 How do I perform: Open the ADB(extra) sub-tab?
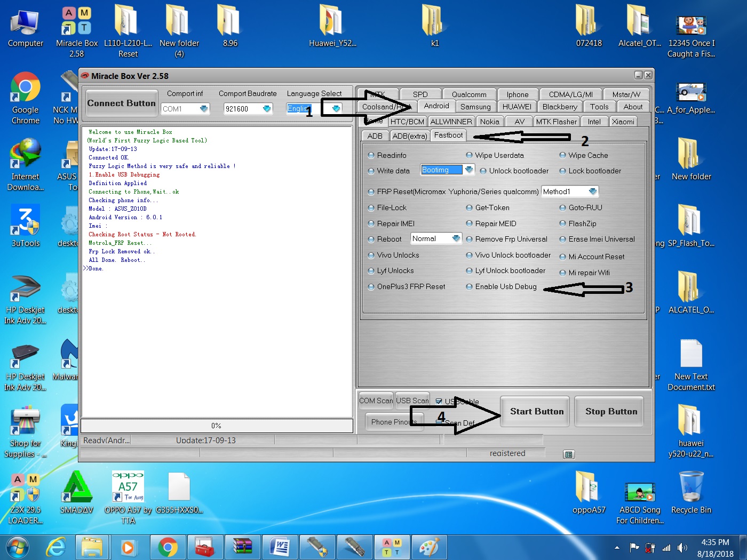(x=409, y=136)
